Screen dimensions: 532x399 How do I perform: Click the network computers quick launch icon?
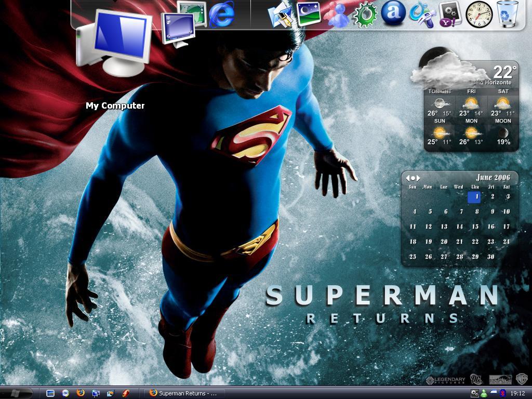(96, 393)
